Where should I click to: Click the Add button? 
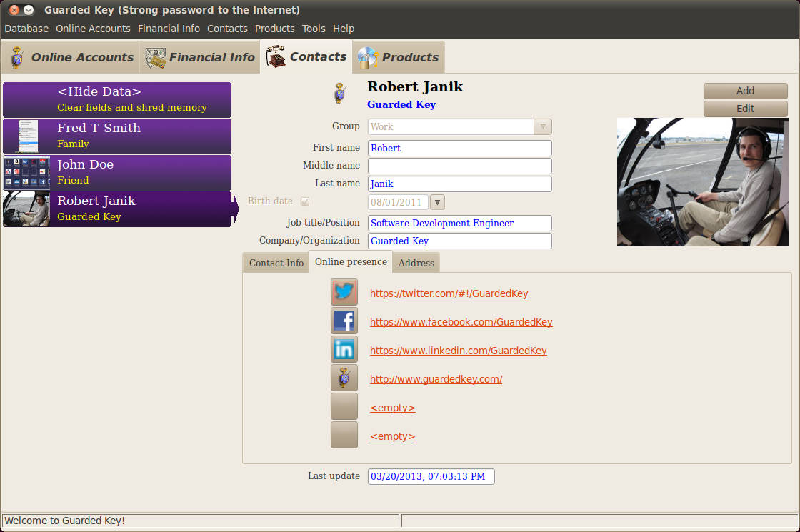(746, 91)
